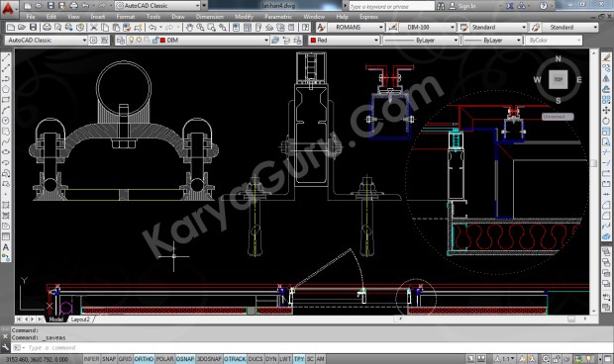
Task: Open the Express menu
Action: click(368, 17)
